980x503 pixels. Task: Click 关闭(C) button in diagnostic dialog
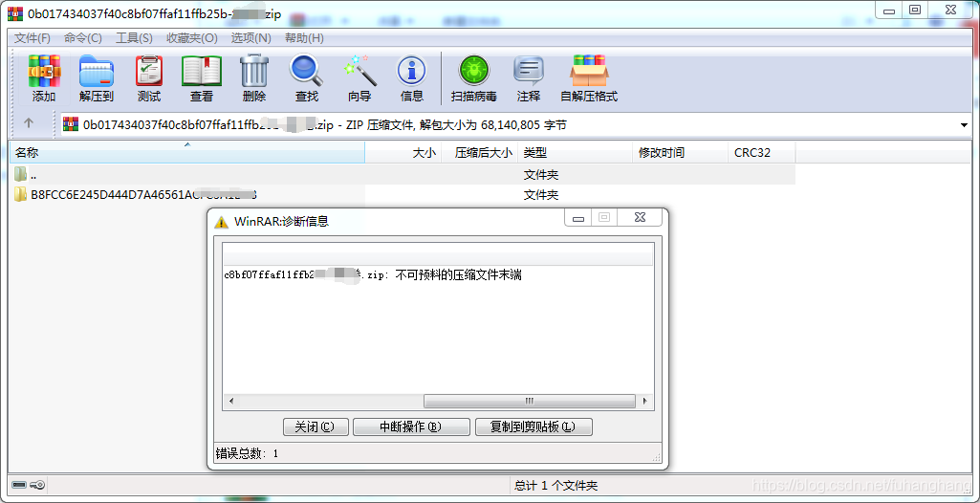click(315, 426)
